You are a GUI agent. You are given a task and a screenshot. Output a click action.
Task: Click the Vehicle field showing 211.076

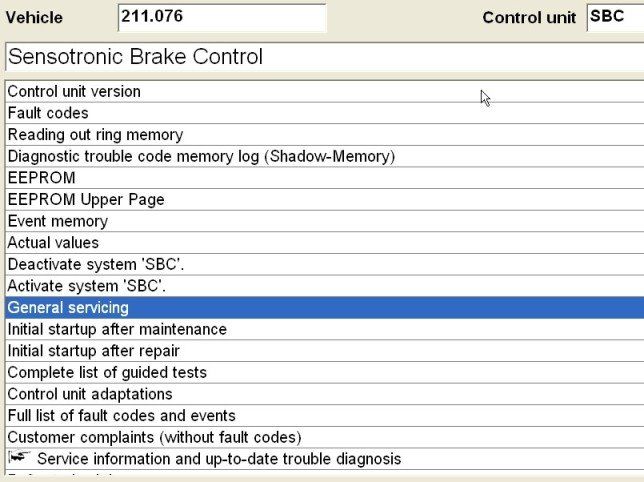click(221, 17)
